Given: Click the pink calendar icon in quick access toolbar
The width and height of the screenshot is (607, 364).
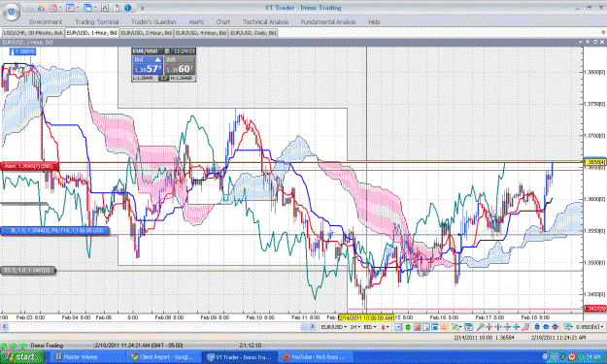Looking at the screenshot, I should 53,8.
